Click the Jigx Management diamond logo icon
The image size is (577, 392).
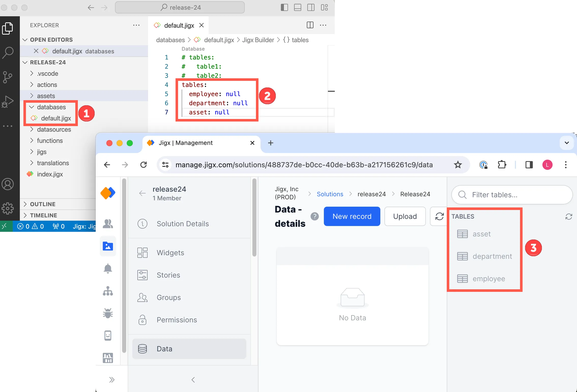click(108, 192)
